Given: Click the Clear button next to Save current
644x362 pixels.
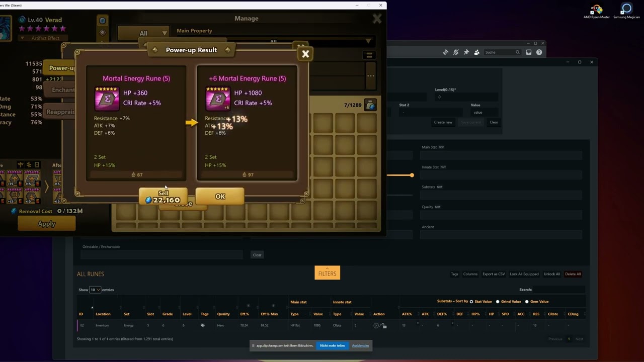Looking at the screenshot, I should [494, 122].
